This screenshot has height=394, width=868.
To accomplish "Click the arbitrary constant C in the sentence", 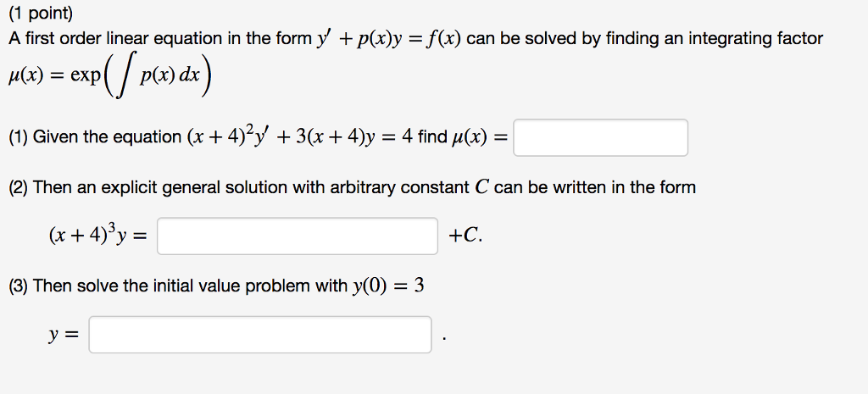I will [481, 187].
